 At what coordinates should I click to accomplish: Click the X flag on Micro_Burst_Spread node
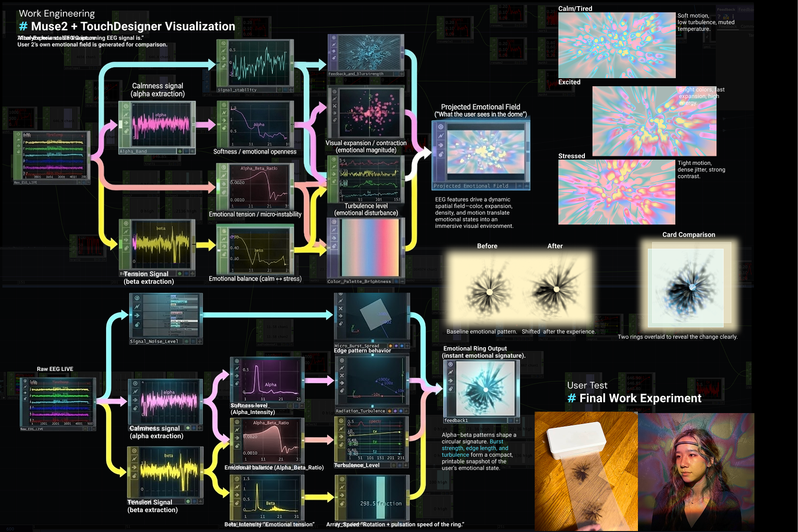pyautogui.click(x=341, y=308)
